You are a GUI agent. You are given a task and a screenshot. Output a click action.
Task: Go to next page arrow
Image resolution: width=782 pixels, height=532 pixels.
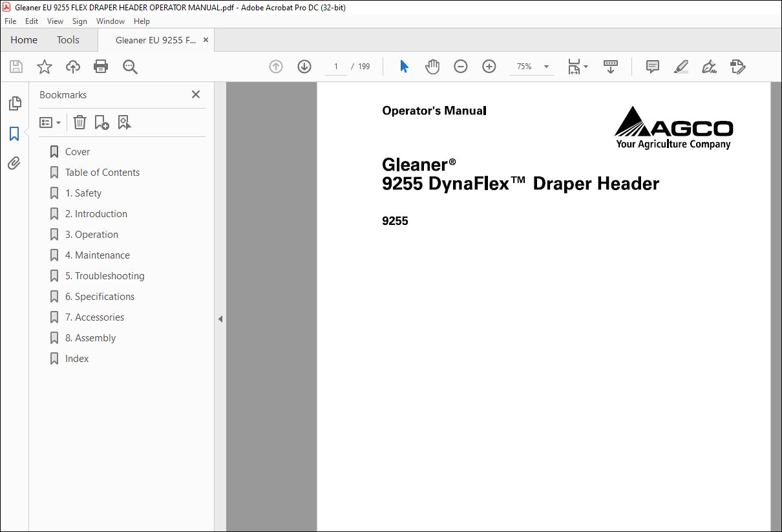pyautogui.click(x=304, y=67)
